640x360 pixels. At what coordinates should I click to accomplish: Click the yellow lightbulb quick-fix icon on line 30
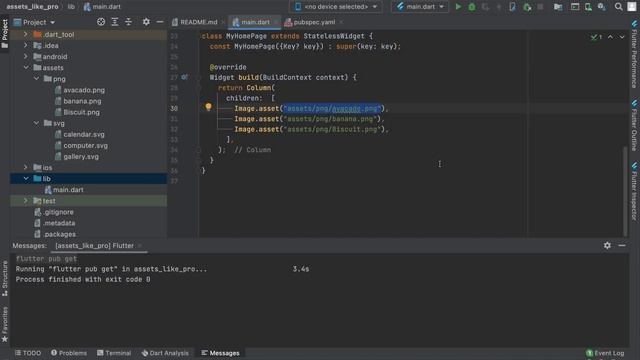[209, 107]
